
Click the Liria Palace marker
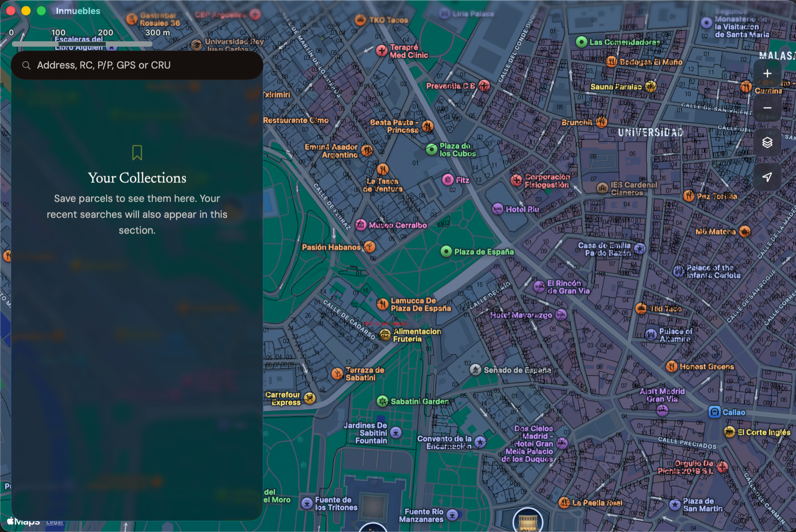[444, 14]
